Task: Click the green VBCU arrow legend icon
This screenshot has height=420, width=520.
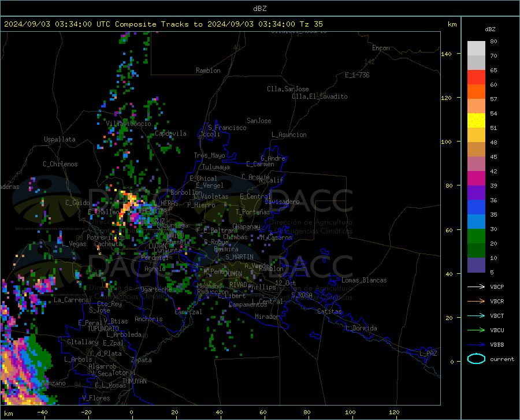Action: (x=476, y=330)
